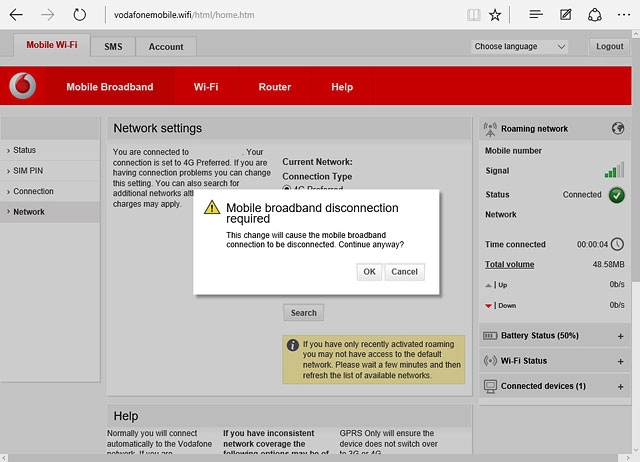Image resolution: width=640 pixels, height=462 pixels.
Task: Refresh the page with the reload icon
Action: [79, 15]
